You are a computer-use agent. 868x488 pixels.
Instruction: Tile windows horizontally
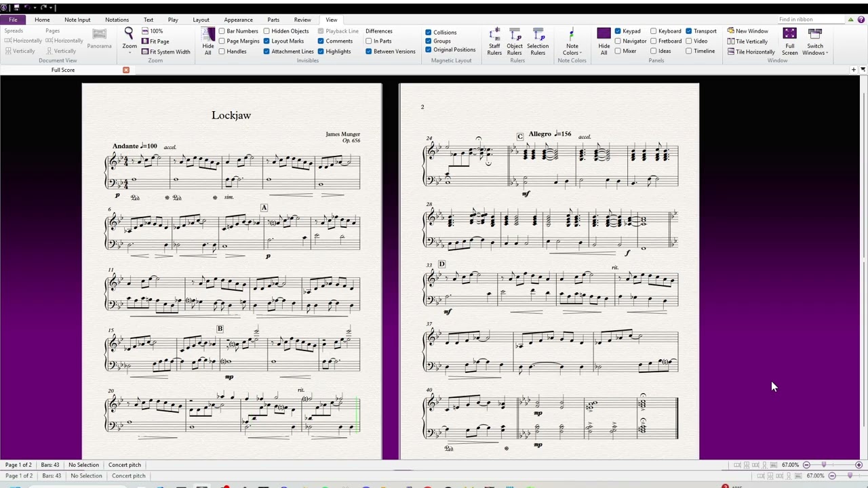(751, 52)
